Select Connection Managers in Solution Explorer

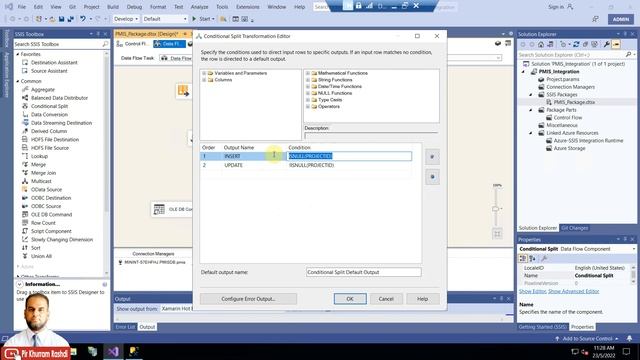click(x=570, y=87)
